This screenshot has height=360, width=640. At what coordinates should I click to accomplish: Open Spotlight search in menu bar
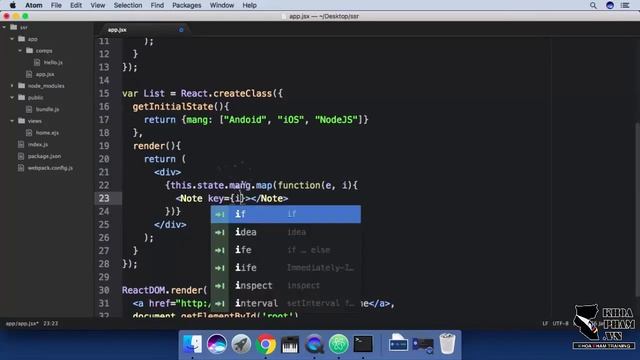click(x=593, y=5)
